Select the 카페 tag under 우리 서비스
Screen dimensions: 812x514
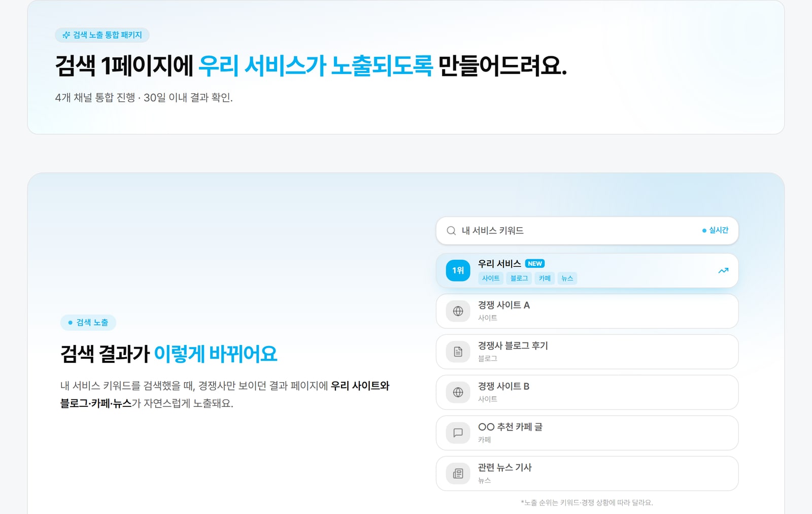tap(545, 278)
